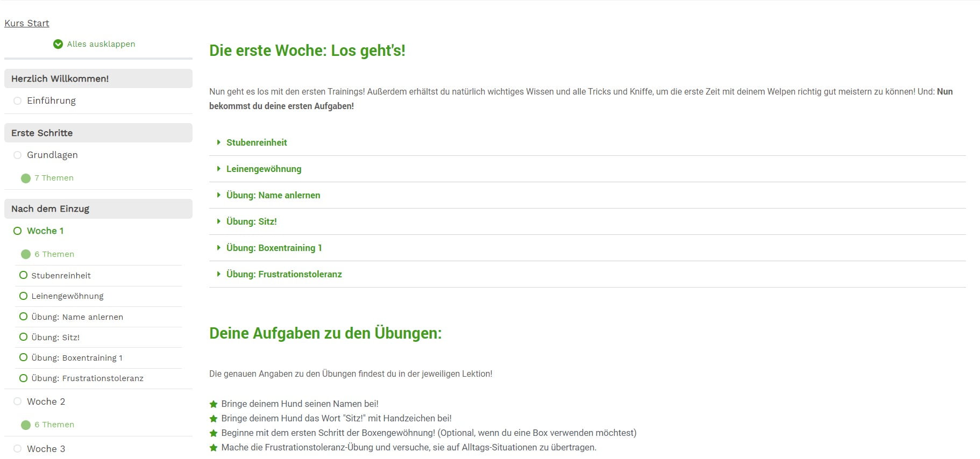Click the bold text 'bekommst du deine ersten Aufgaben!'
Viewport: 980px width, 459px height.
(281, 106)
